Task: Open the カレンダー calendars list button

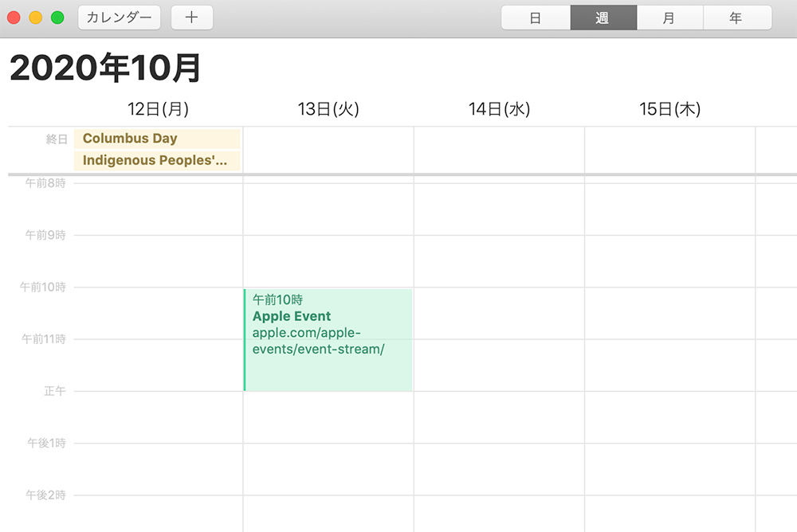Action: [x=119, y=18]
